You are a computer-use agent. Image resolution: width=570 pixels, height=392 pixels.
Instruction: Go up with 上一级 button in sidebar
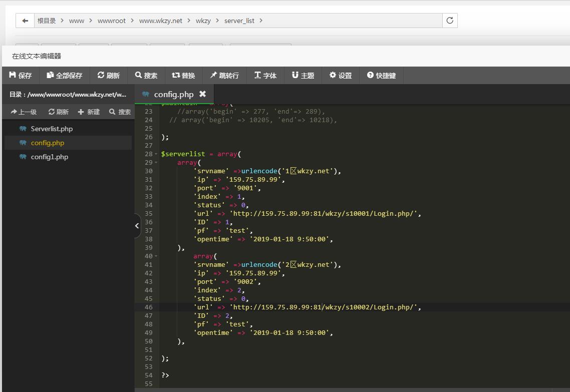[24, 112]
